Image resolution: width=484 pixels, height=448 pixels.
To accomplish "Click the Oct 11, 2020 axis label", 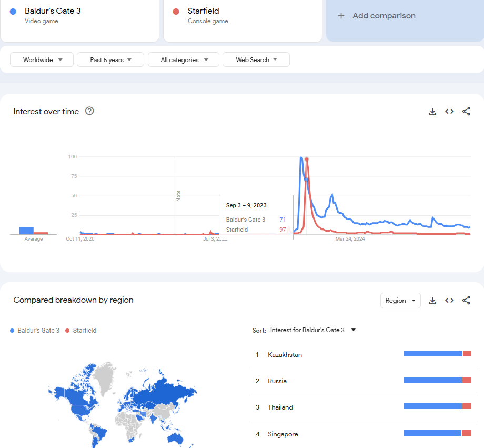I will tap(80, 239).
